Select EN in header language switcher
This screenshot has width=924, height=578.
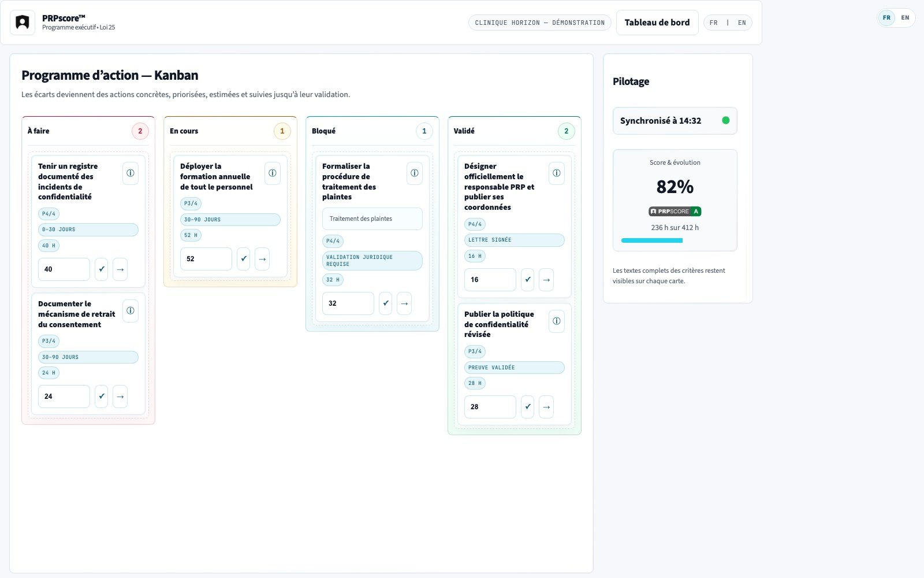[742, 23]
